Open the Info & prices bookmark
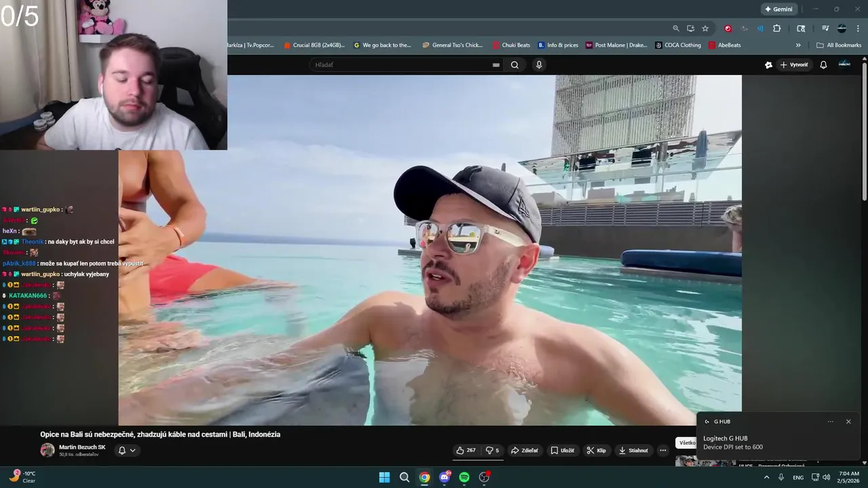Image resolution: width=868 pixels, height=488 pixels. pyautogui.click(x=558, y=45)
